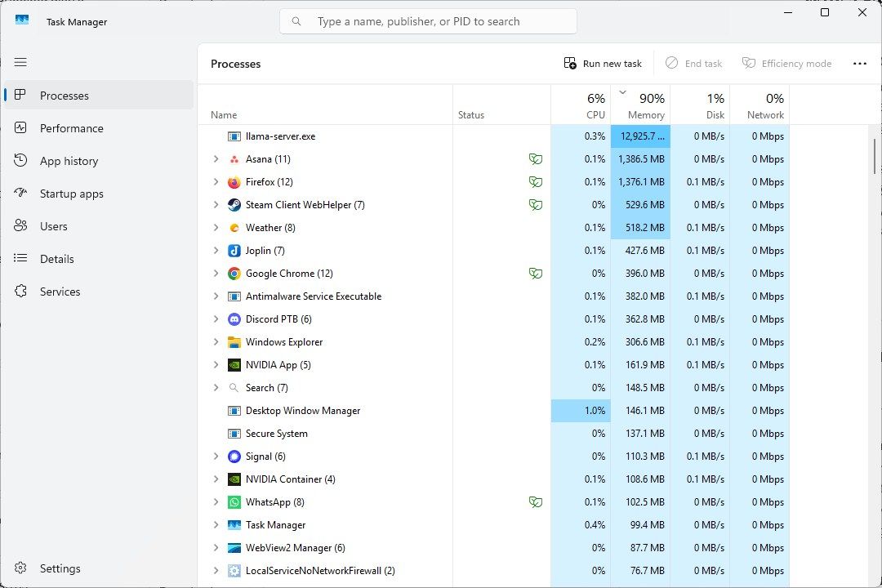Screen dimensions: 882x588
Task: Click the NVIDIA App icon
Action: click(x=234, y=364)
